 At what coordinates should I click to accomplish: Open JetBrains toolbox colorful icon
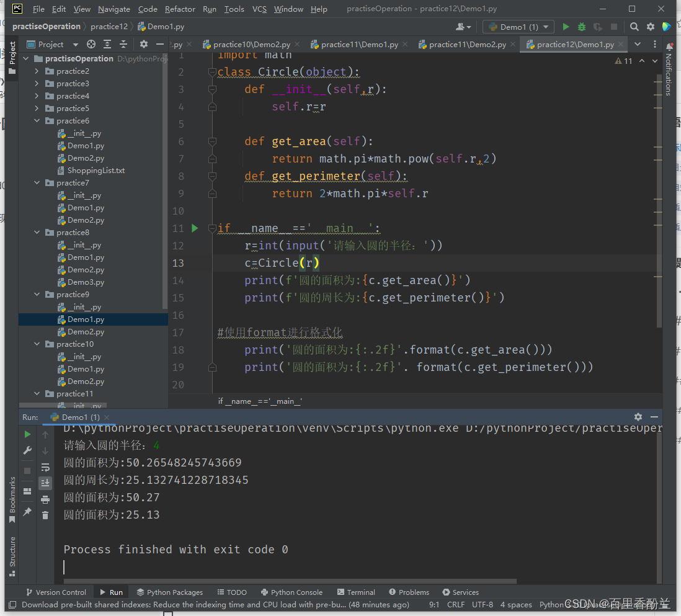tap(666, 27)
